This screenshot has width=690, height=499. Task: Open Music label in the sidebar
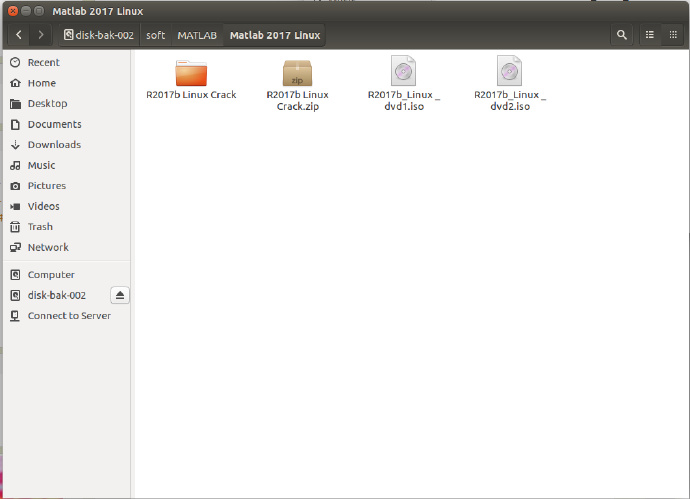[x=41, y=165]
